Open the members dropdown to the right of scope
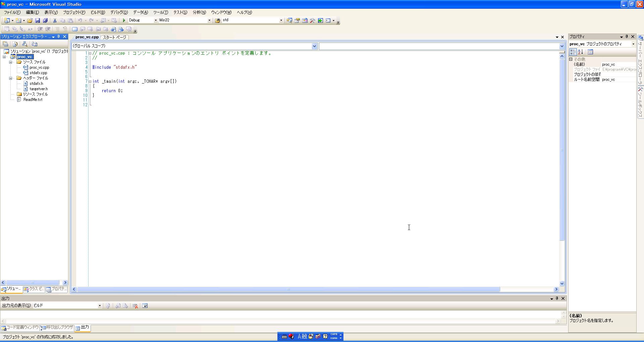The height and width of the screenshot is (342, 644). [562, 46]
